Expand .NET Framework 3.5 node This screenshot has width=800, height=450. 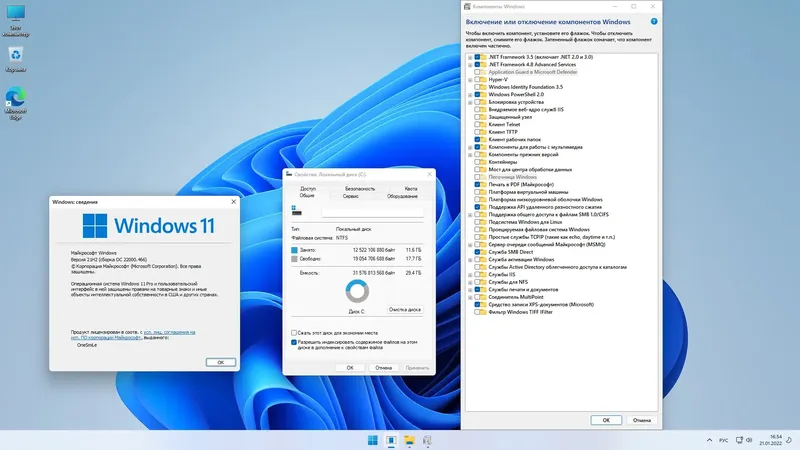pos(470,57)
